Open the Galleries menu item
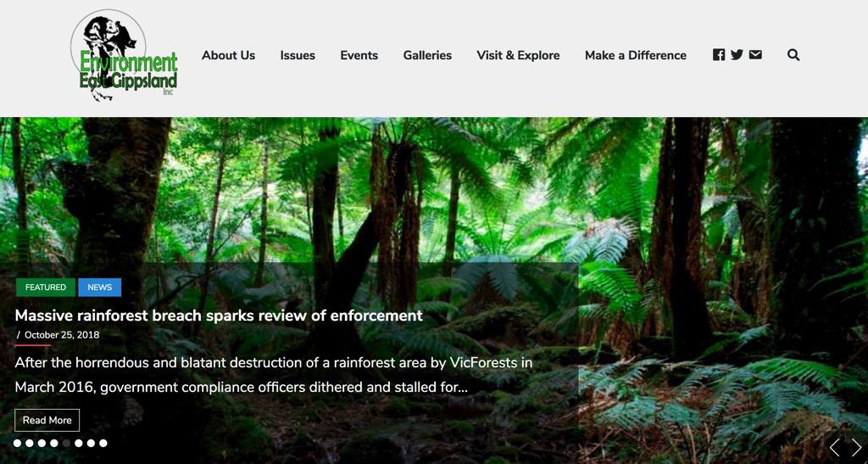This screenshot has height=464, width=868. coord(427,55)
